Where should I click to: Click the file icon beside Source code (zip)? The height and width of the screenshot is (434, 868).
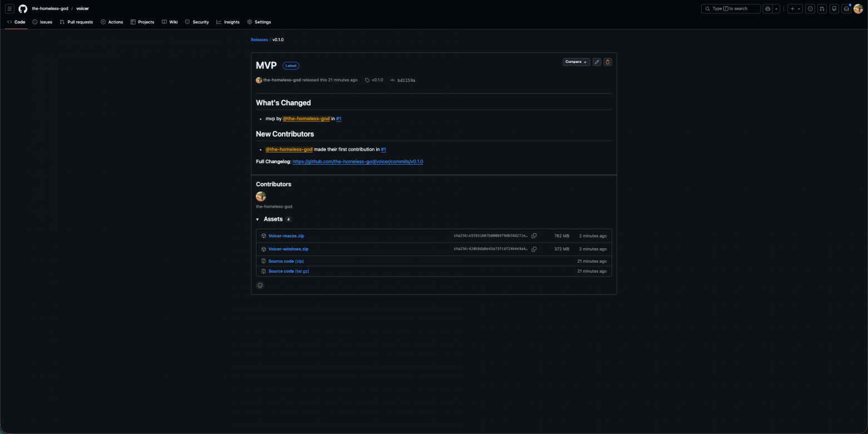click(264, 261)
